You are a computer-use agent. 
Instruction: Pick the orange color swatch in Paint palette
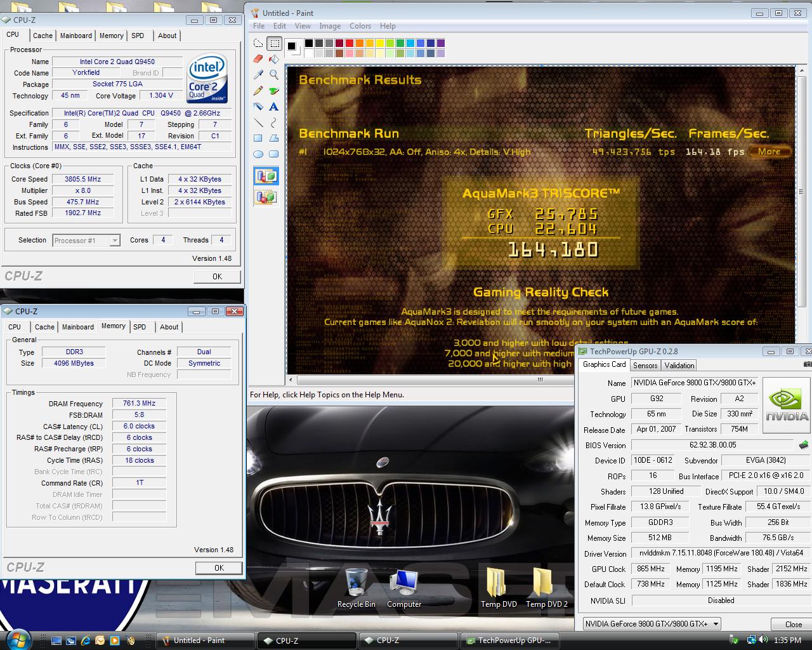pyautogui.click(x=360, y=43)
